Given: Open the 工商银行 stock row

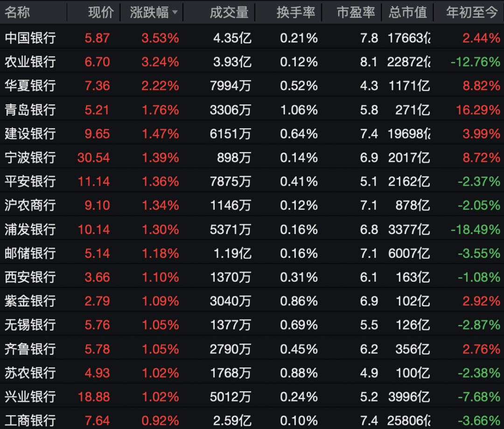Looking at the screenshot, I should [30, 420].
